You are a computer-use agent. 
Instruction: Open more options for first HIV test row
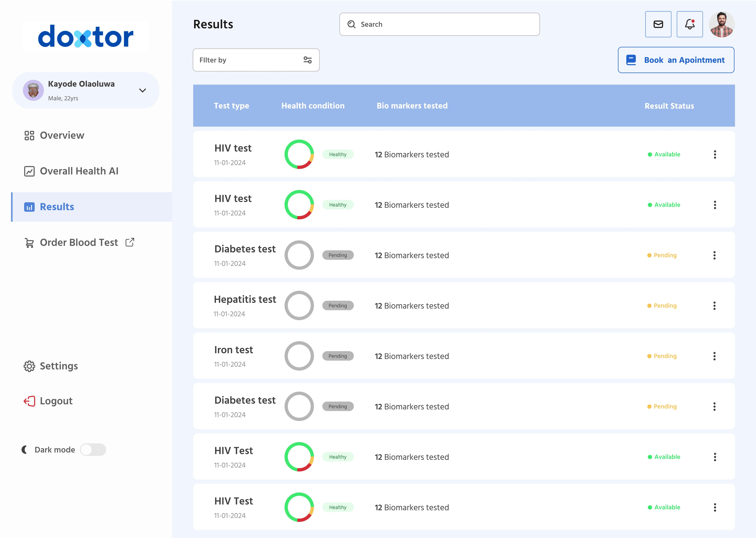715,154
